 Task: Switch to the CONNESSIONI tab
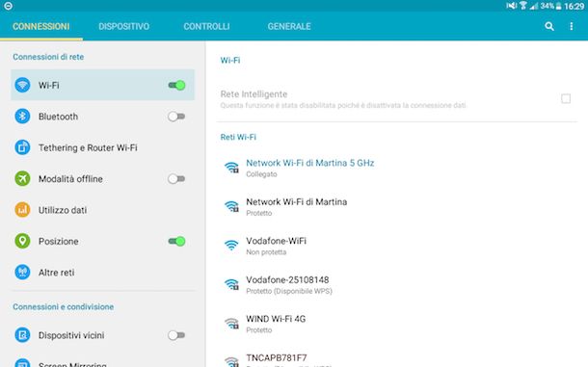40,26
